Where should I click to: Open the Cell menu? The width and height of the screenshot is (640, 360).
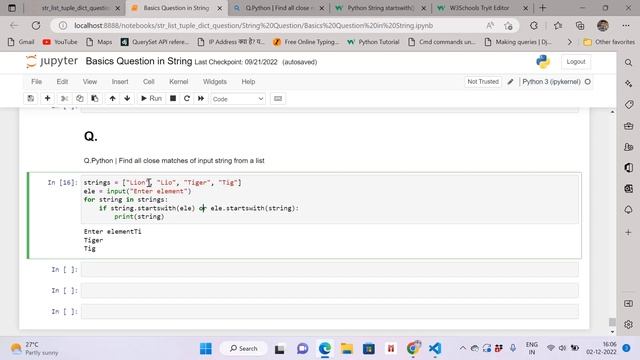149,82
